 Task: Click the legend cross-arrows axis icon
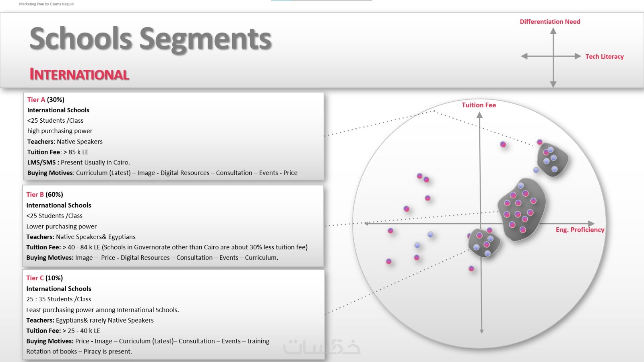click(553, 57)
